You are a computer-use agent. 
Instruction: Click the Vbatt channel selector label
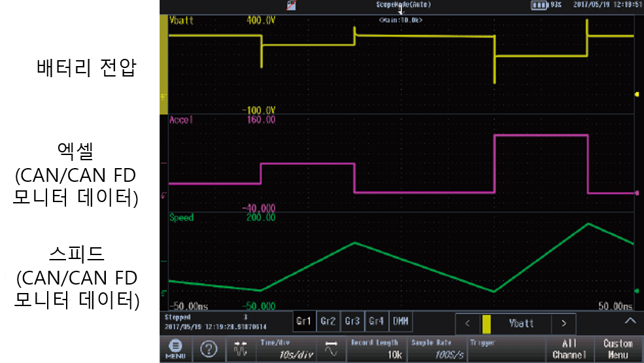pos(521,324)
